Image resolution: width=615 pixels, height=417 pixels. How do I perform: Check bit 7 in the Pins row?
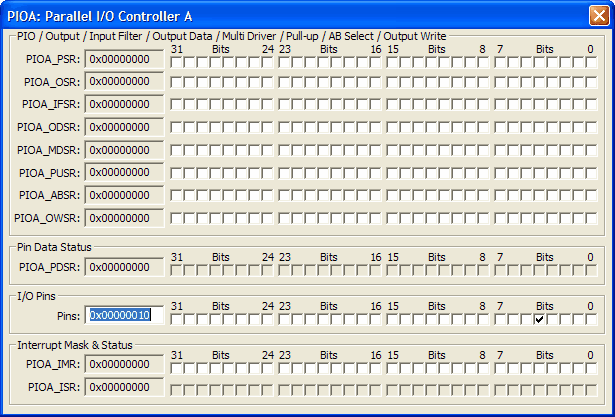500,319
